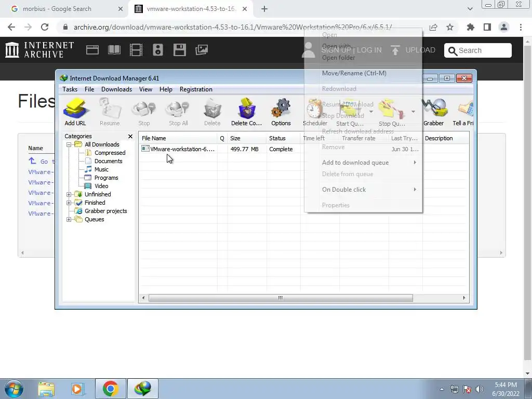Click the Q column header
This screenshot has height=399, width=532.
tap(222, 138)
